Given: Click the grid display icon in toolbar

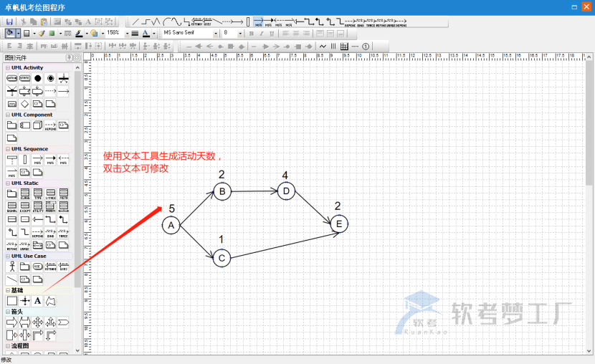Looking at the screenshot, I should (x=345, y=46).
